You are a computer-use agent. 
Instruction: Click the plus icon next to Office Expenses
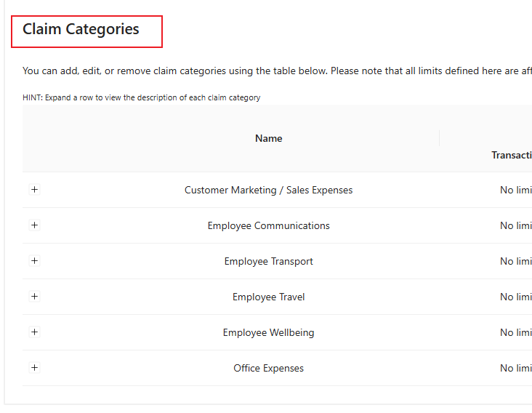tap(34, 368)
